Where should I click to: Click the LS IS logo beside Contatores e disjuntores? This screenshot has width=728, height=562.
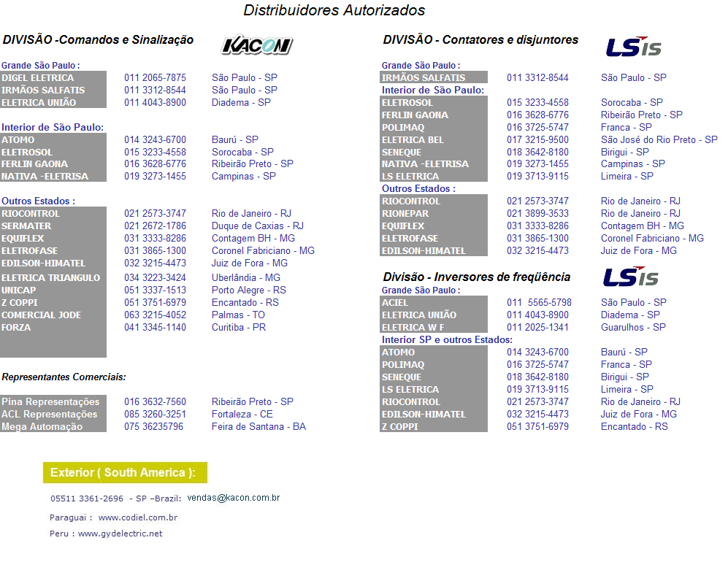[x=633, y=47]
